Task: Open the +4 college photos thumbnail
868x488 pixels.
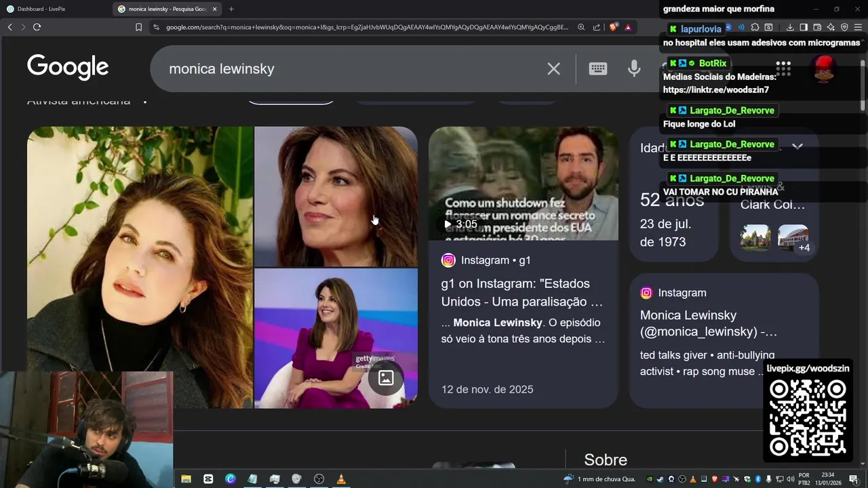Action: click(x=793, y=237)
